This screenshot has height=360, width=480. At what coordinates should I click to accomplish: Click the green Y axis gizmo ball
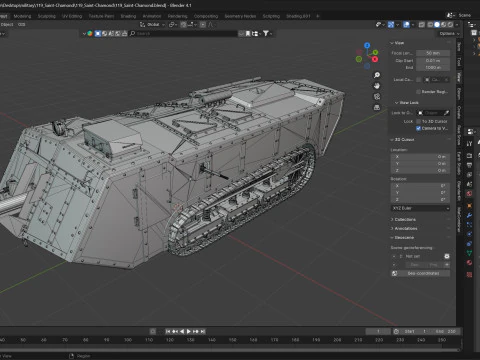coord(375,52)
